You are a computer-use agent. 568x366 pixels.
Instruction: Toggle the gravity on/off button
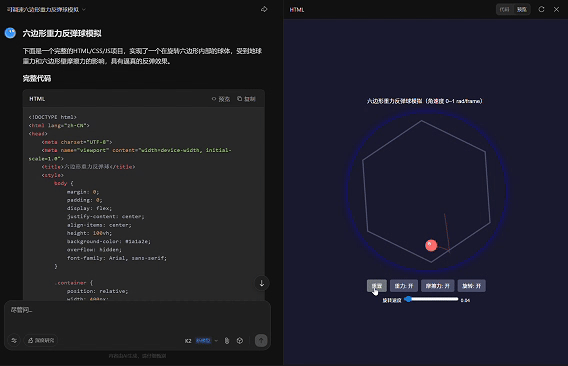(x=404, y=286)
